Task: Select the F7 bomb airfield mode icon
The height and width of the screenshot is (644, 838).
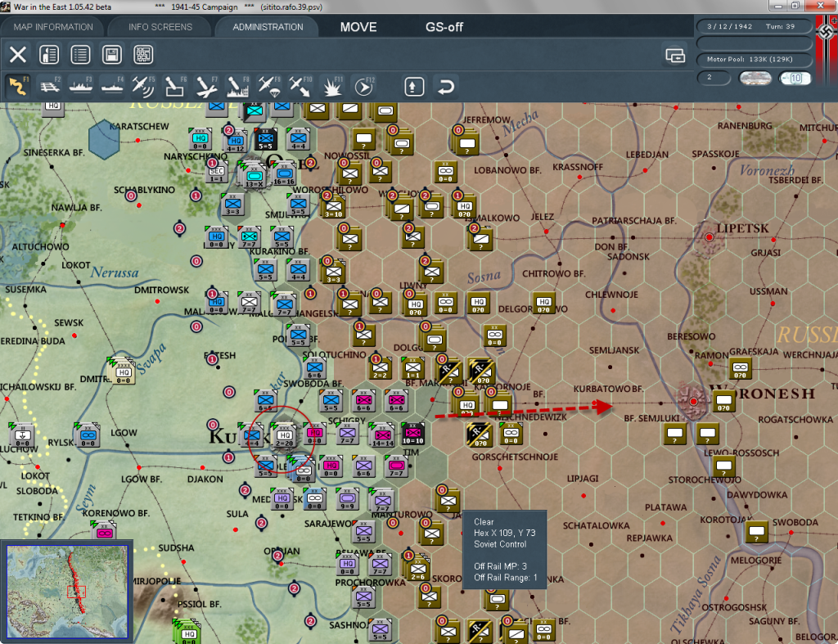Action: click(206, 86)
